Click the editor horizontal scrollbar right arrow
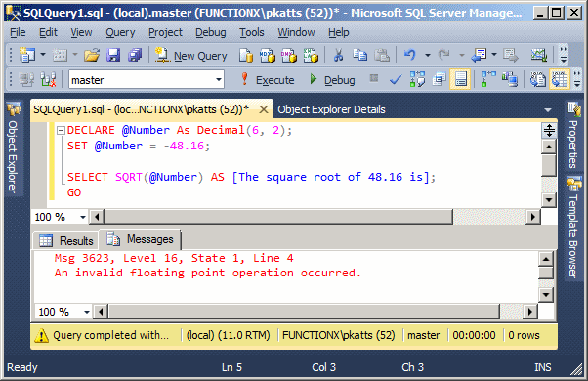The height and width of the screenshot is (381, 588). [x=533, y=217]
